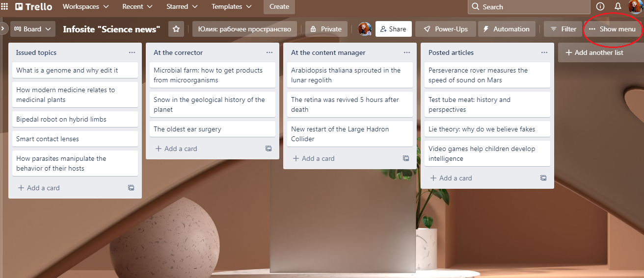Open card What is a genome and why edit it
This screenshot has width=644, height=278.
click(x=75, y=70)
